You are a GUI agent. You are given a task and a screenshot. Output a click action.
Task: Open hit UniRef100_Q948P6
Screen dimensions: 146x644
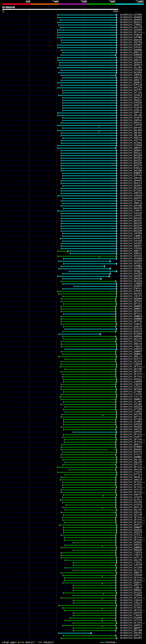[131, 17]
